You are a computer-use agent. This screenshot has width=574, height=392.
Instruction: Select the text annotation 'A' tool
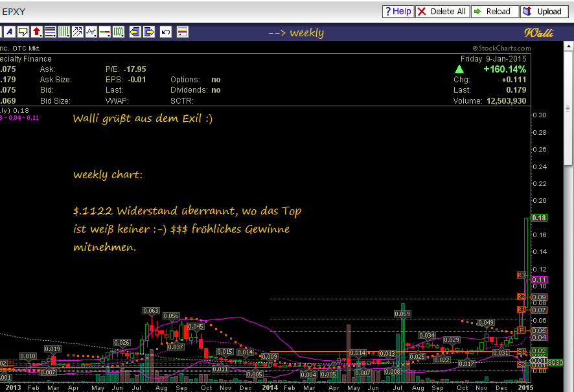tap(10, 32)
